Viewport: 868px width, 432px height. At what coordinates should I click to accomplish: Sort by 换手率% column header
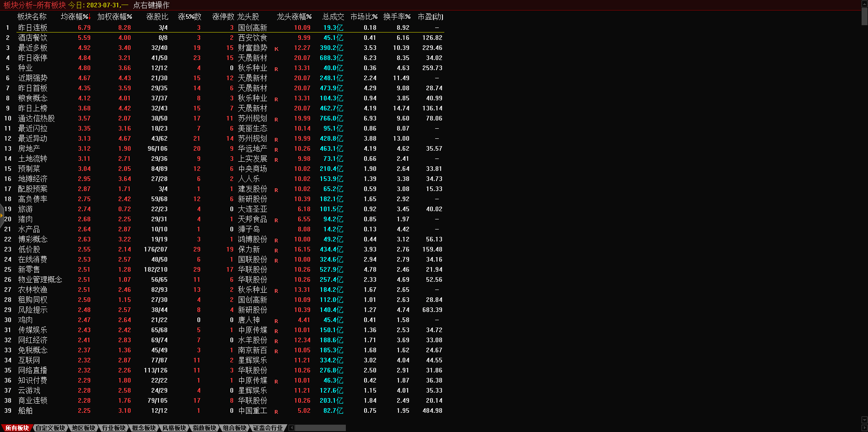397,16
